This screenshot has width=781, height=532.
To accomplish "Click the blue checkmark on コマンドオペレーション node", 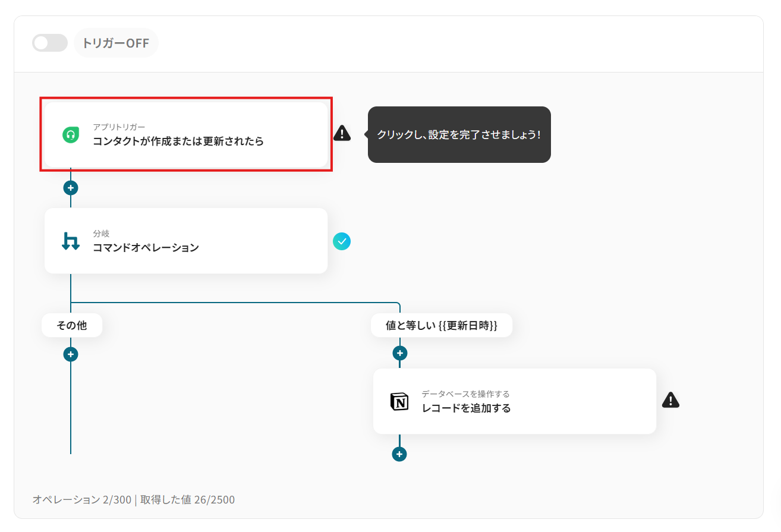I will click(x=342, y=241).
